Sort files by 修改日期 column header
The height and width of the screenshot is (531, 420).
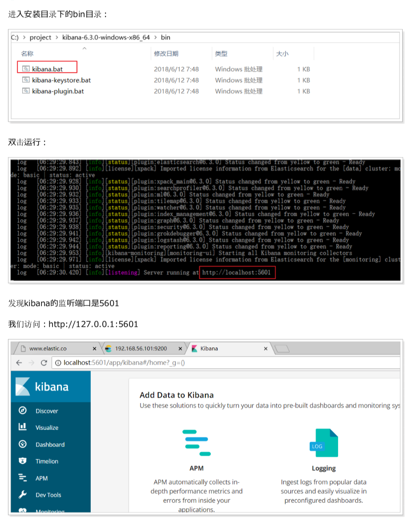point(166,53)
